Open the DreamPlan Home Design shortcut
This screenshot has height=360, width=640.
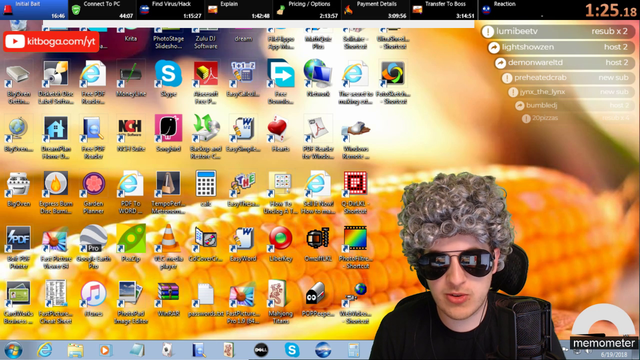(x=56, y=137)
